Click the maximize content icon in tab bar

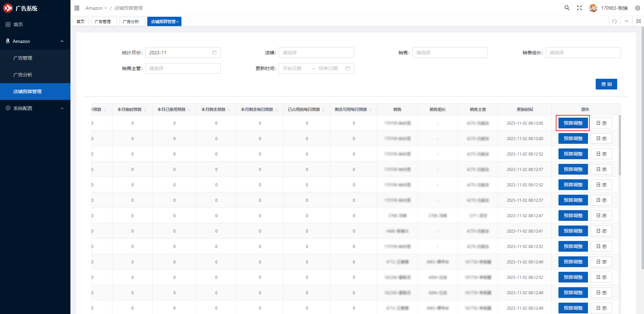pos(638,21)
